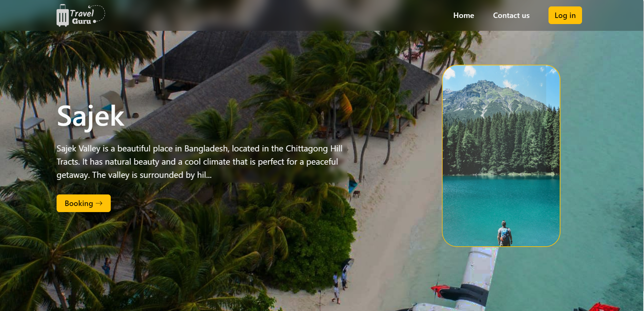644x311 pixels.
Task: Click the truncated 'hil...' text ending
Action: click(x=204, y=175)
